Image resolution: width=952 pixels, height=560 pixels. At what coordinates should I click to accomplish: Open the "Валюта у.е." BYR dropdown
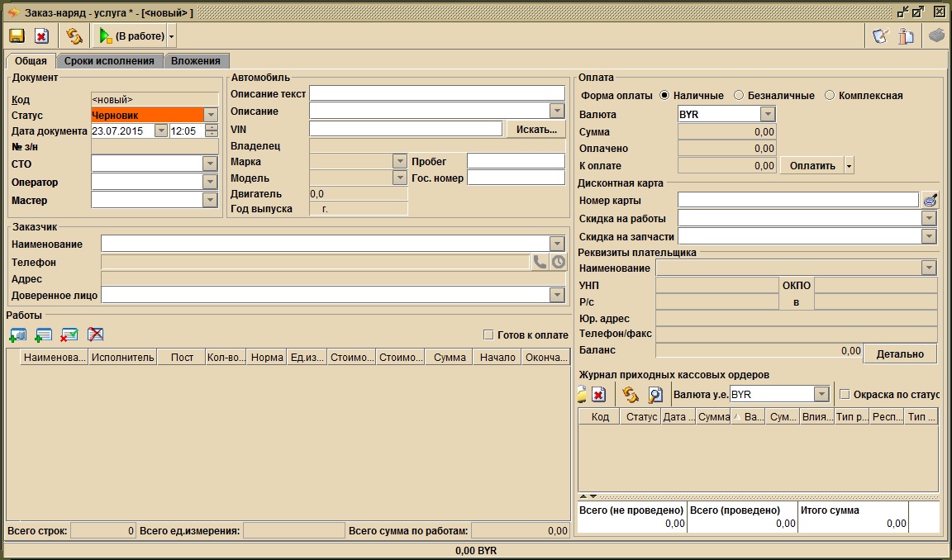(821, 394)
